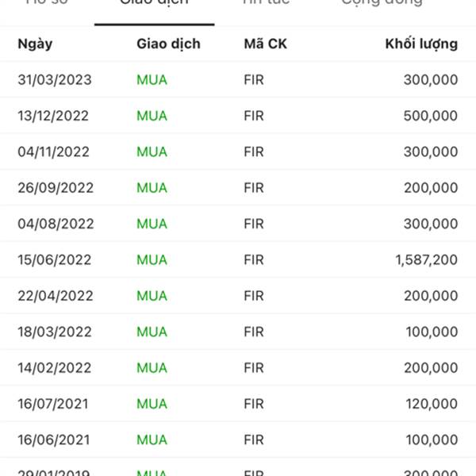This screenshot has width=476, height=476.
Task: Click the Mã CK column header
Action: click(x=265, y=44)
